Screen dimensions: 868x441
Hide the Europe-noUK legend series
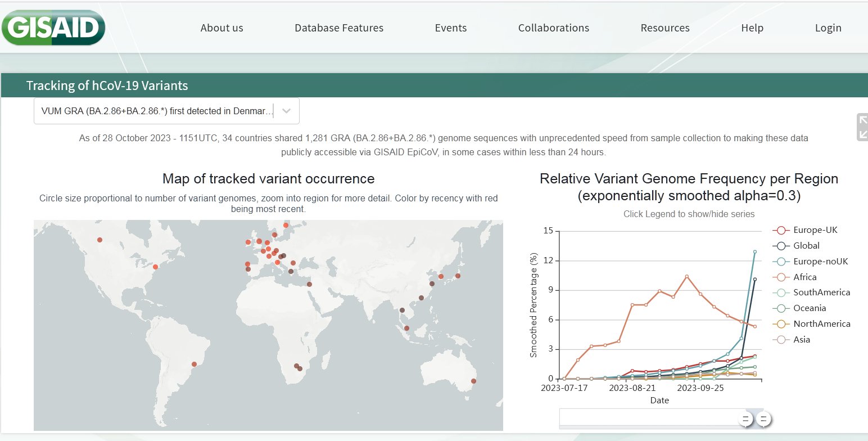pos(820,262)
